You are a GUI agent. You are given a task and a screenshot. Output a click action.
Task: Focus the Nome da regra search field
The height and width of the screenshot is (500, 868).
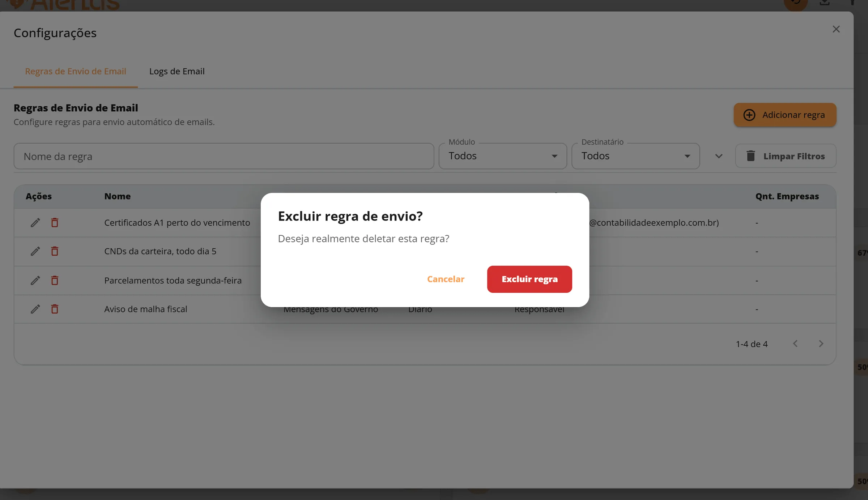tap(224, 156)
